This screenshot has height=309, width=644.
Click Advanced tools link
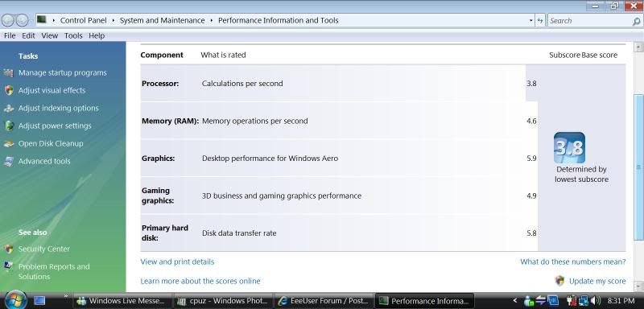point(44,161)
